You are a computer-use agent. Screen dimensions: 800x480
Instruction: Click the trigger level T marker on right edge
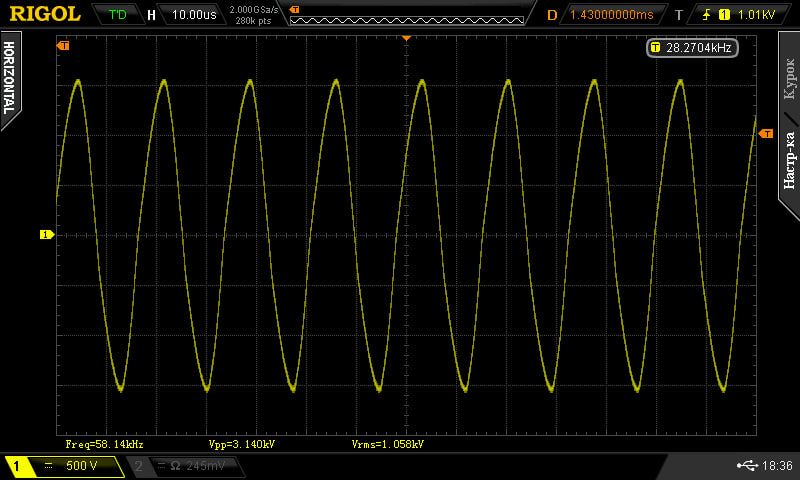[766, 134]
